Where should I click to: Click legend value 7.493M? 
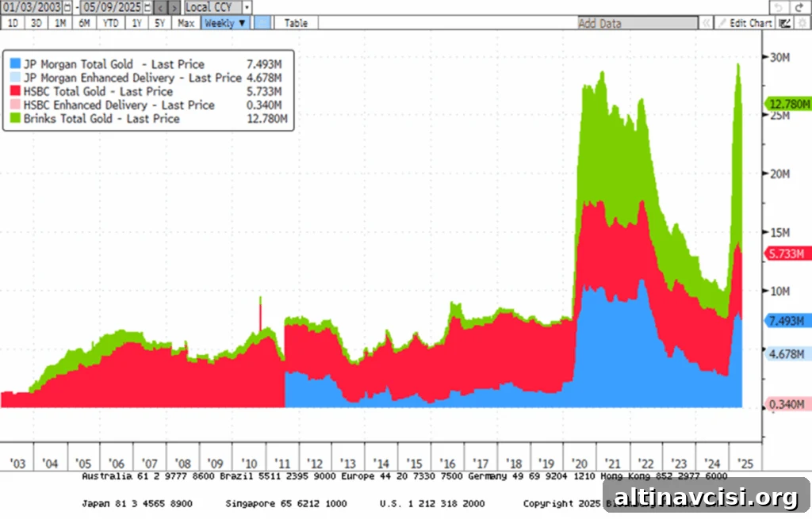point(264,64)
